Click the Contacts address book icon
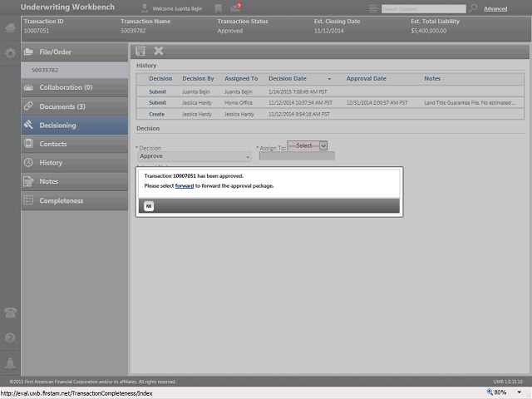Image resolution: width=532 pixels, height=399 pixels. (28, 144)
